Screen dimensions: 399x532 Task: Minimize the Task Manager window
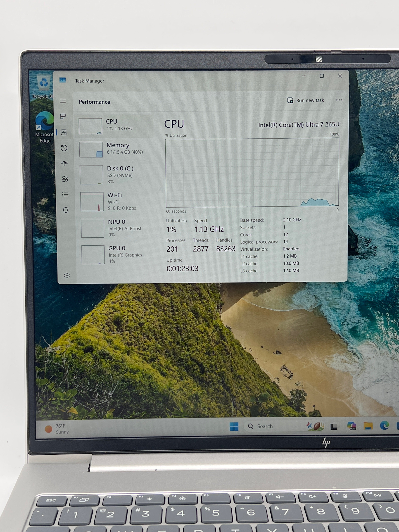pos(304,76)
